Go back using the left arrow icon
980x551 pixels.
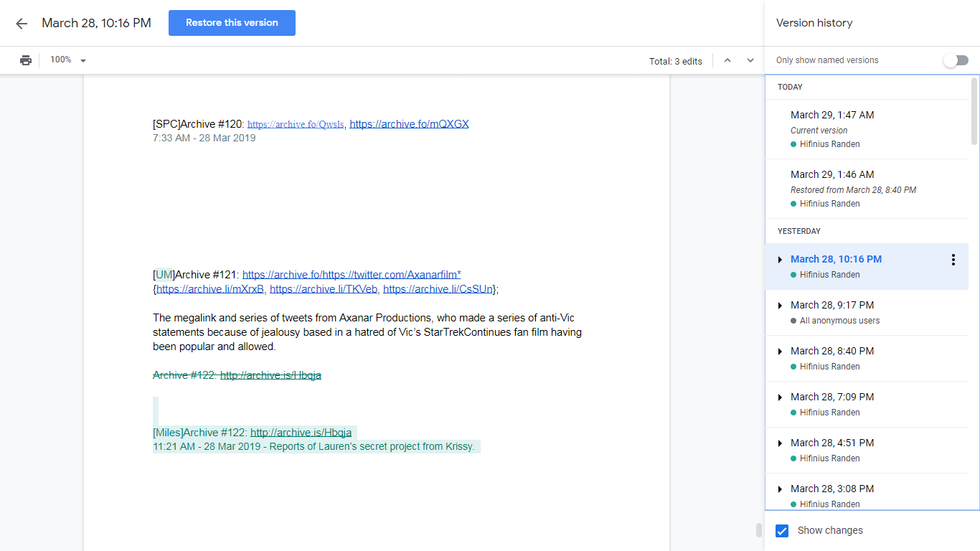[22, 24]
